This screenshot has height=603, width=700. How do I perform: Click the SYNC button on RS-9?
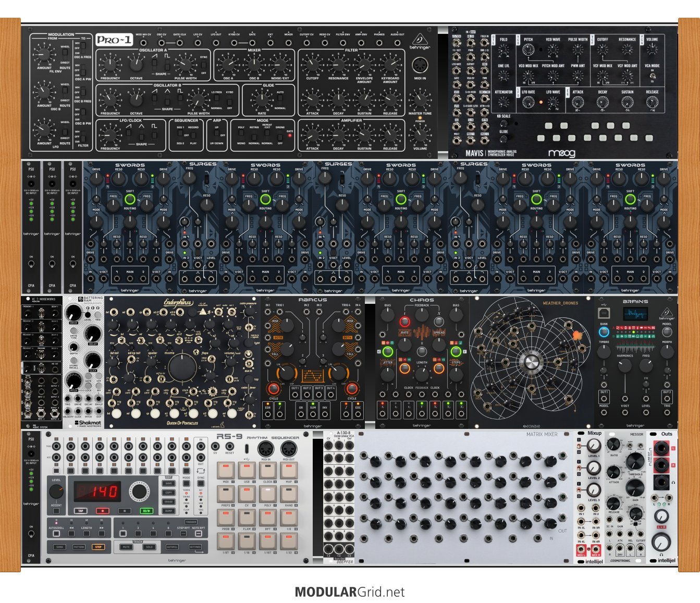(201, 484)
